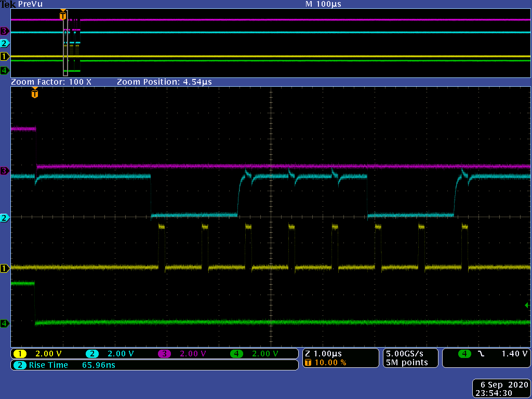The height and width of the screenshot is (399, 532).
Task: Click the Zoom Factor: 100 X readout
Action: (x=51, y=82)
